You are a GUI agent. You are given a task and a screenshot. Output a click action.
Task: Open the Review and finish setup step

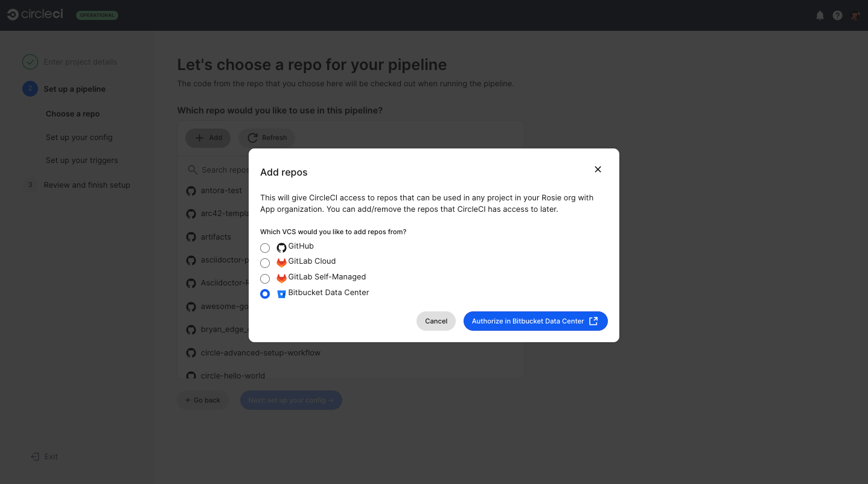click(87, 185)
